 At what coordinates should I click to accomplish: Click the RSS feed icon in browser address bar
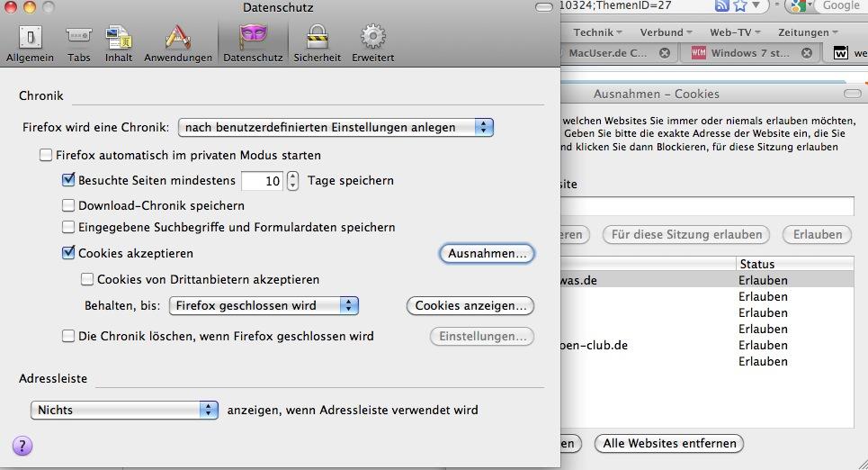[722, 5]
